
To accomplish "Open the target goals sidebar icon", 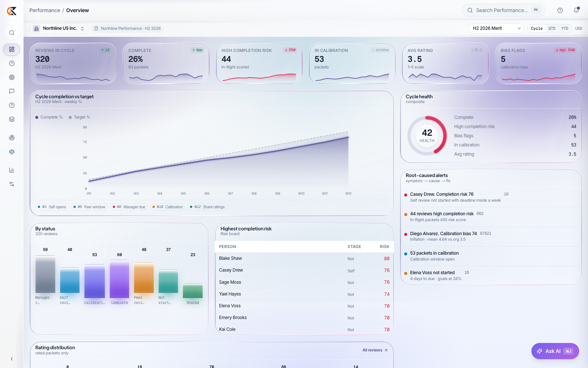I will pos(12,77).
